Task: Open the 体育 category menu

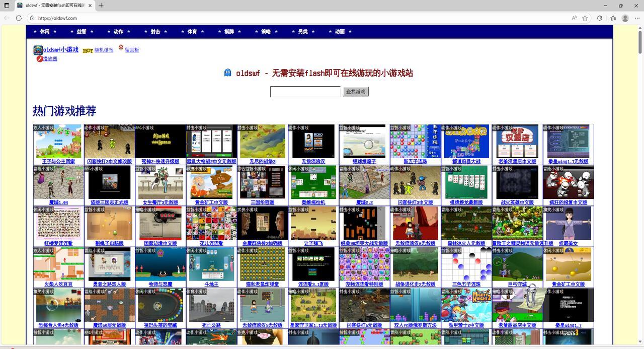Action: (192, 32)
